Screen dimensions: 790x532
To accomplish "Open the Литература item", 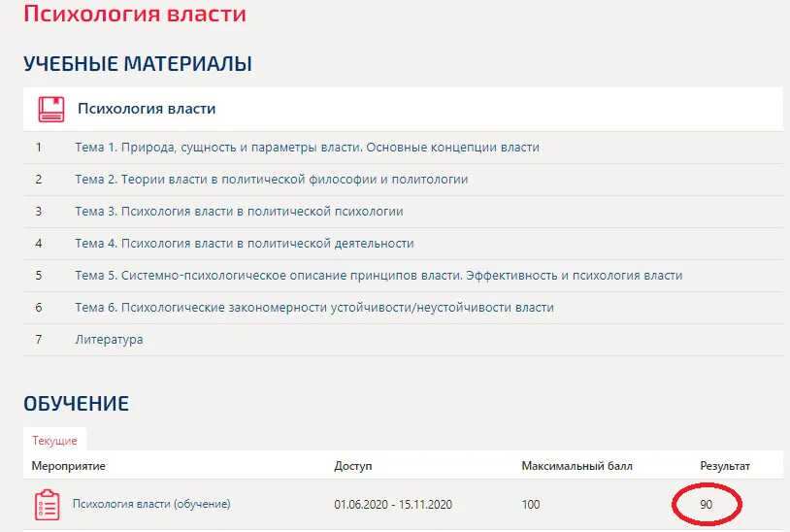I will [109, 340].
